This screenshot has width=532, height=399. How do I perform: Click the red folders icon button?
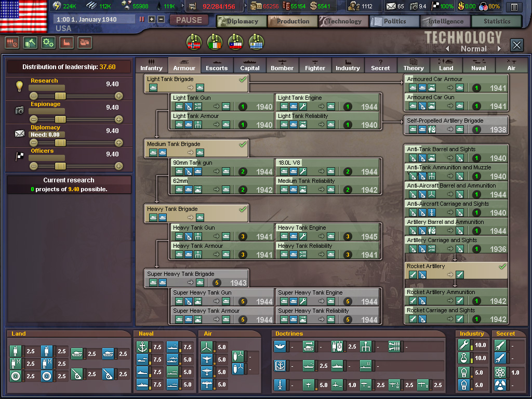pos(85,43)
